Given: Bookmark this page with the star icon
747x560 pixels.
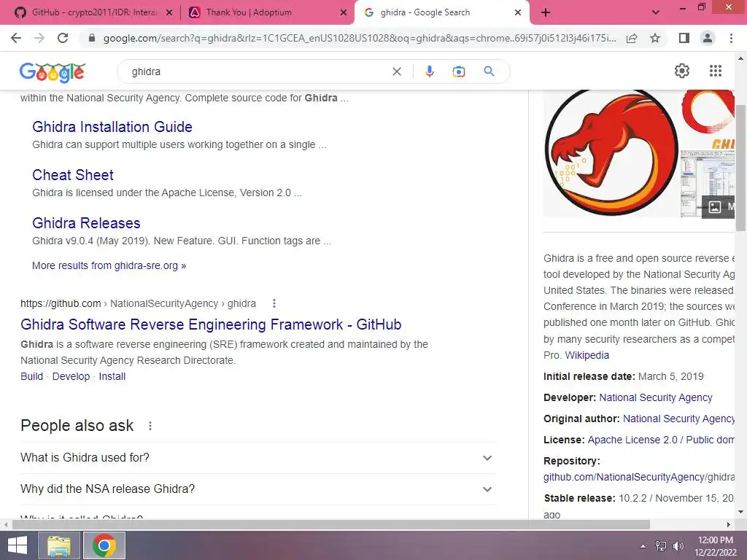Looking at the screenshot, I should click(655, 38).
